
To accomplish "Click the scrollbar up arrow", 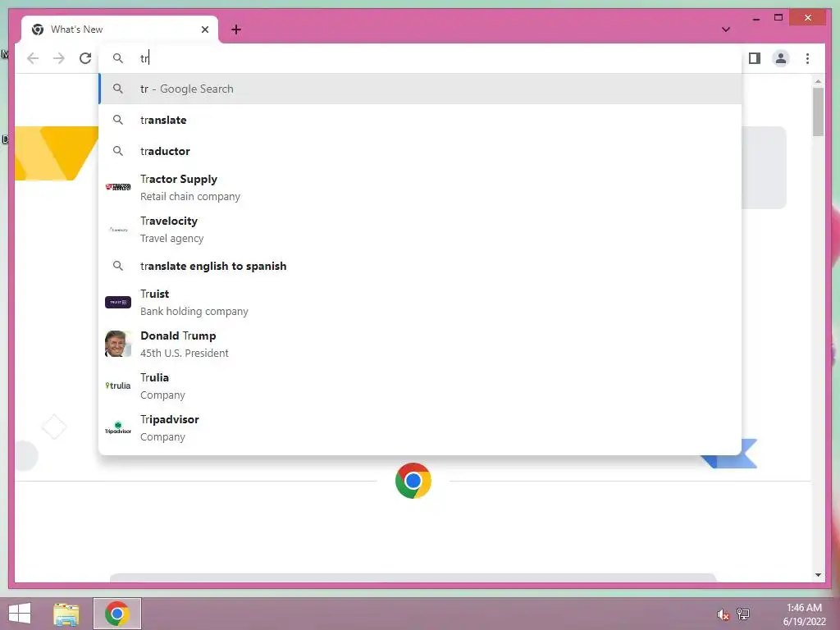I will [818, 81].
